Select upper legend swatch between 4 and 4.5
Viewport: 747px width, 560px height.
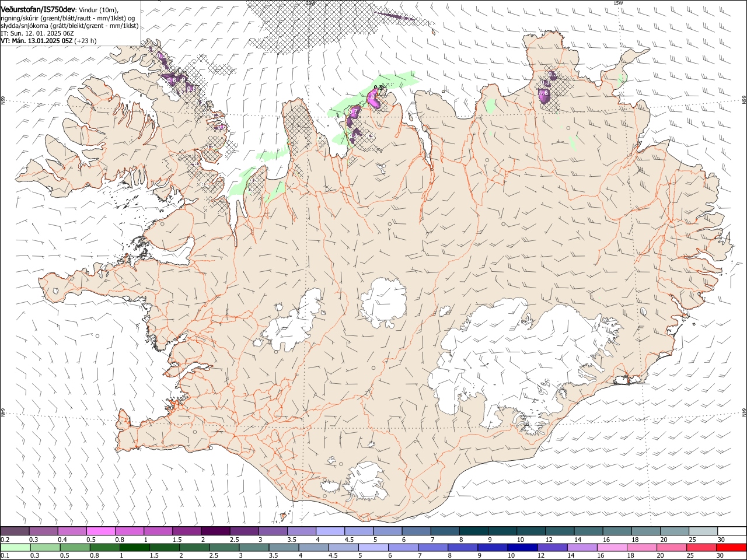point(330,531)
